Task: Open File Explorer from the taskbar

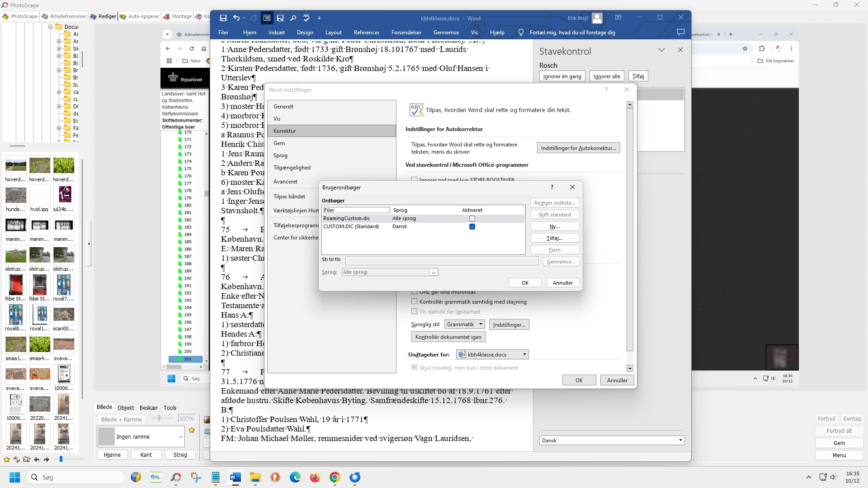Action: click(255, 477)
